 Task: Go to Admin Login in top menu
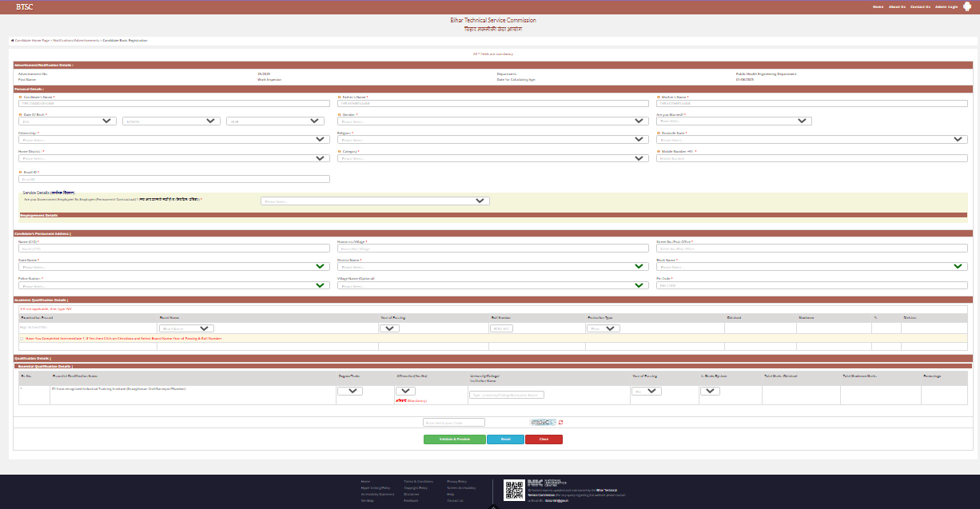click(x=946, y=6)
